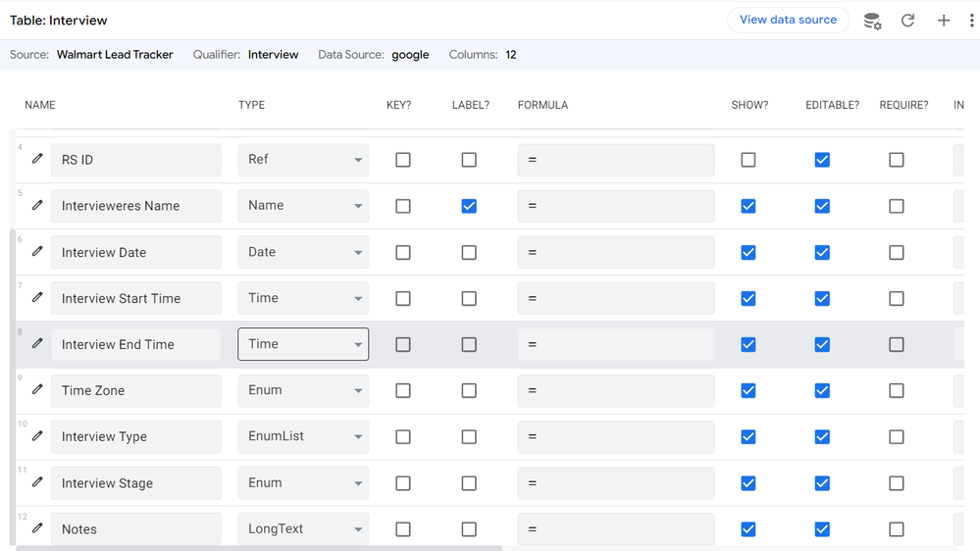980x551 pixels.
Task: Click the NAME column header
Action: point(40,105)
